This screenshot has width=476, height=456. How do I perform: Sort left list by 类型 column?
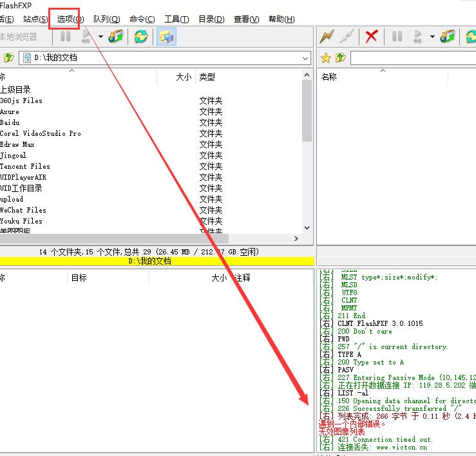point(207,77)
